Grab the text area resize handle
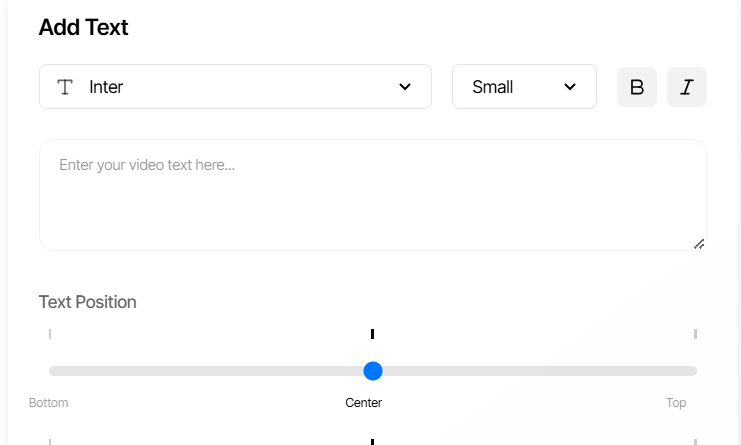 pyautogui.click(x=699, y=243)
